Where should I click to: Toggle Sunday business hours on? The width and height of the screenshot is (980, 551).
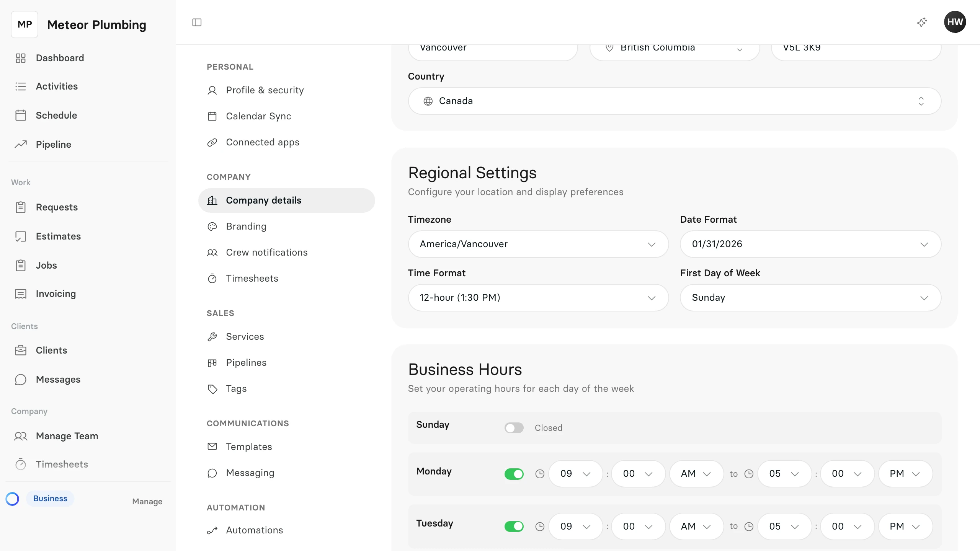click(514, 427)
